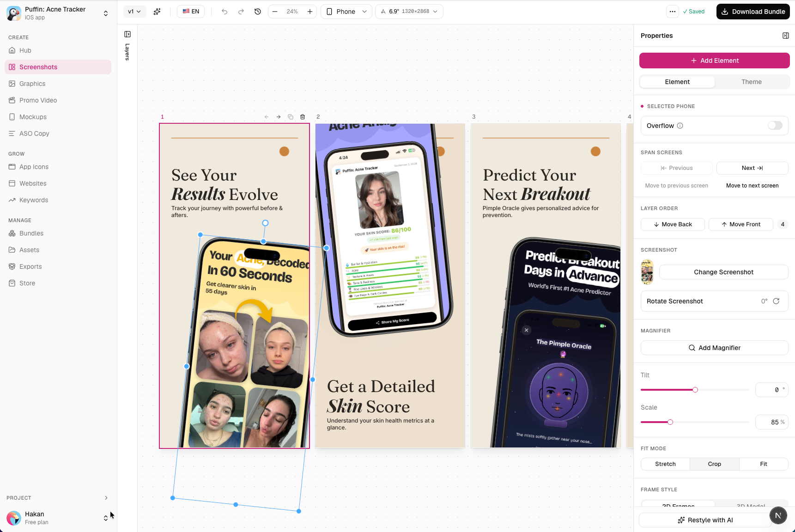Open Bundles section
The width and height of the screenshot is (795, 532).
coord(58,233)
